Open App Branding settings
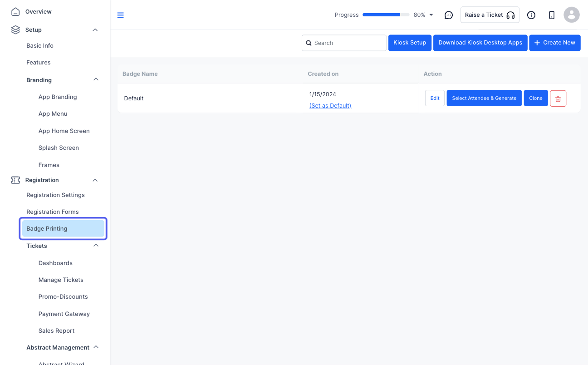The width and height of the screenshot is (588, 365). (x=58, y=97)
